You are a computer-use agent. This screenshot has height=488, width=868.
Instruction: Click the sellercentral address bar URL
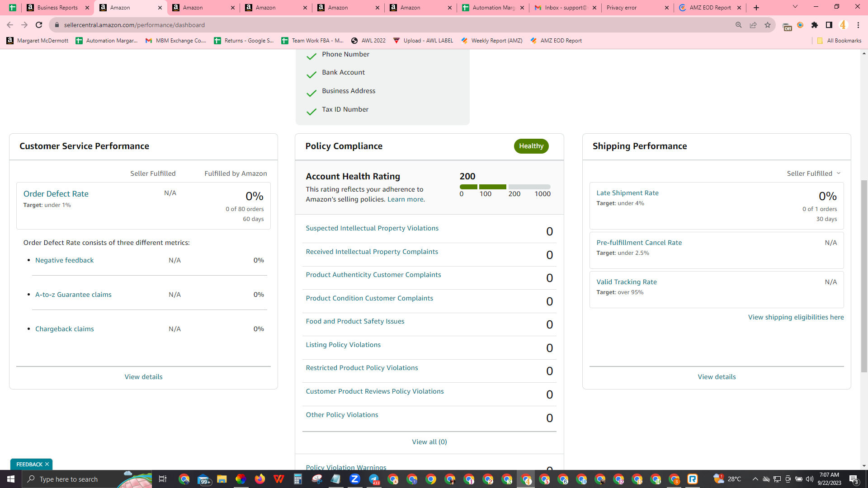(134, 25)
